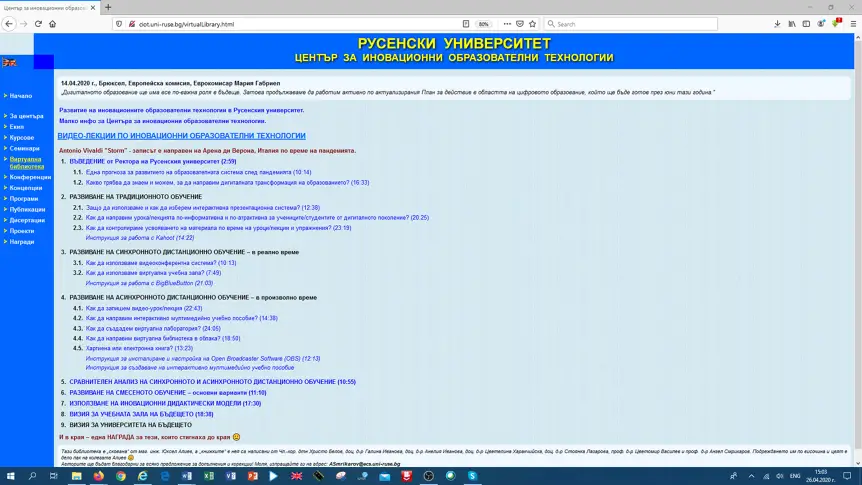Open the page actions three-dots menu
Image resolution: width=862 pixels, height=485 pixels.
(507, 24)
